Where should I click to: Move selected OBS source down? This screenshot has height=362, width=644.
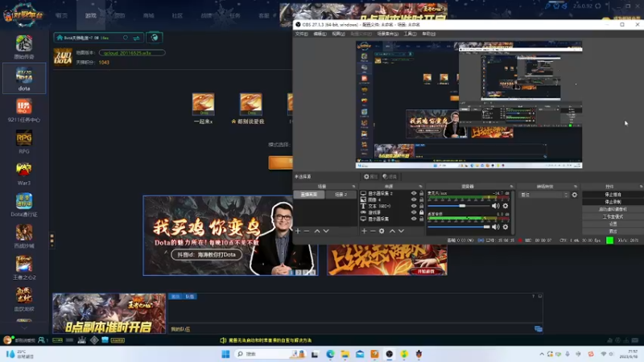[x=401, y=231]
